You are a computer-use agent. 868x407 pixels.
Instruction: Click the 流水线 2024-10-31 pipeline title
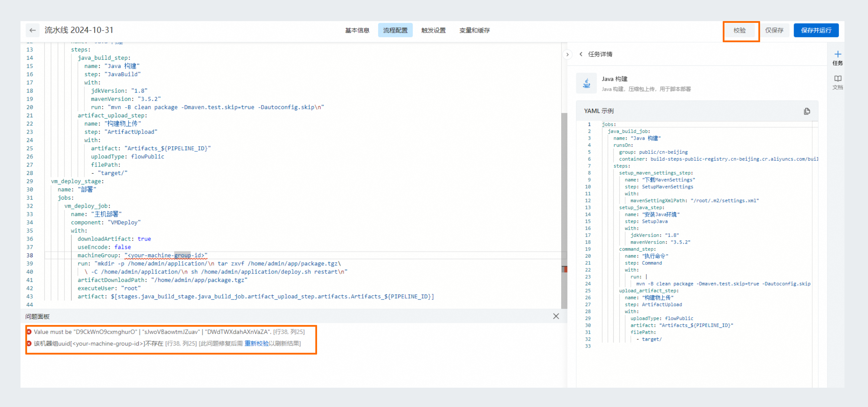(79, 30)
